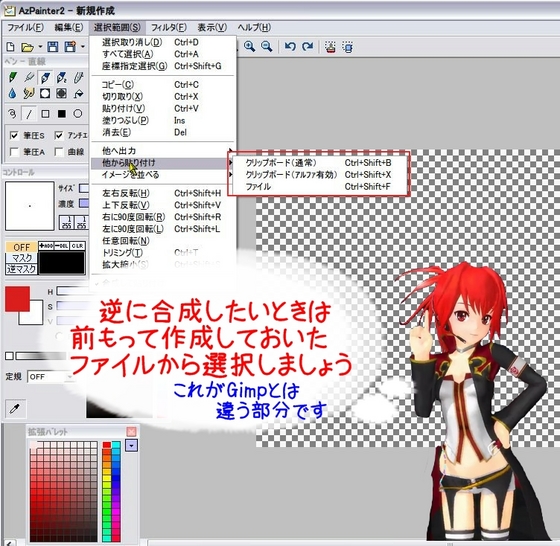Click the save floppy disk icon
The height and width of the screenshot is (546, 560).
53,47
